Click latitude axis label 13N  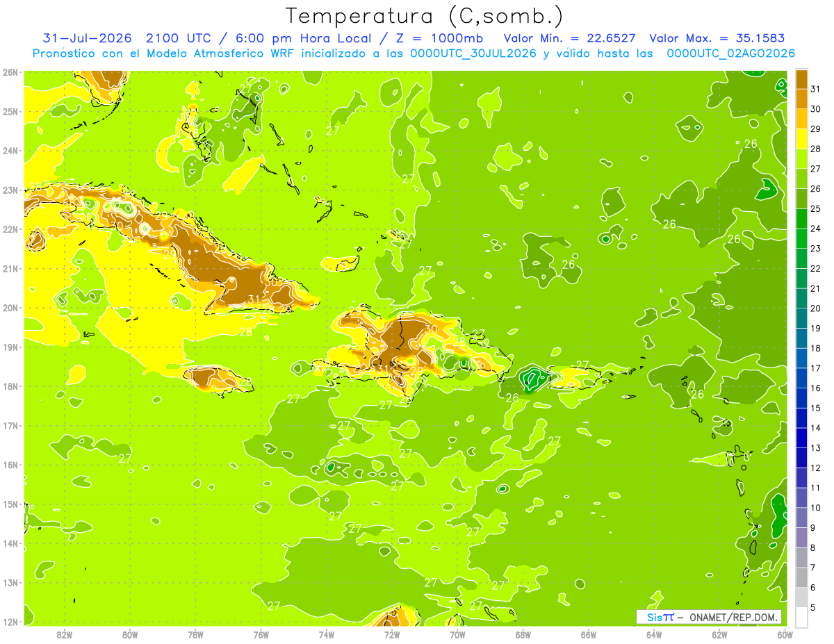point(10,582)
